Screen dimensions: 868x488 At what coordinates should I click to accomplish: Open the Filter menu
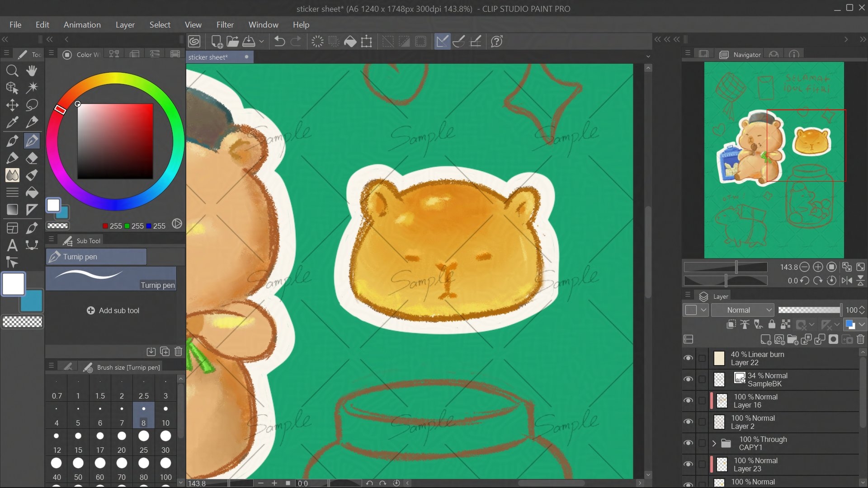coord(225,25)
